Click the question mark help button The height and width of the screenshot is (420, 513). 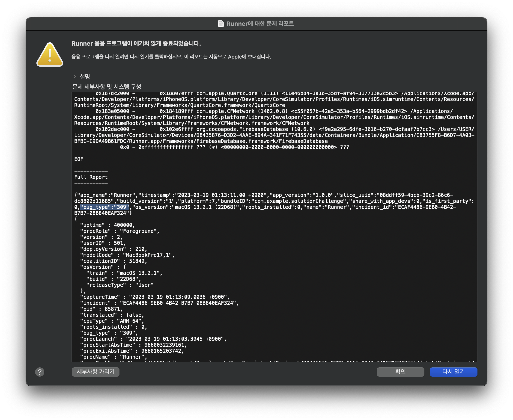(x=40, y=372)
